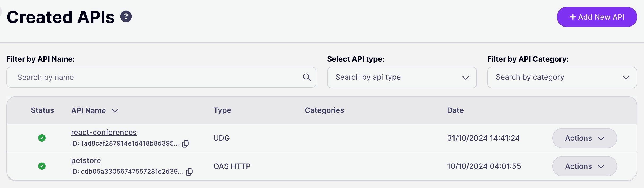Click the help icon beside Created APIs
Image resolution: width=644 pixels, height=188 pixels.
126,16
